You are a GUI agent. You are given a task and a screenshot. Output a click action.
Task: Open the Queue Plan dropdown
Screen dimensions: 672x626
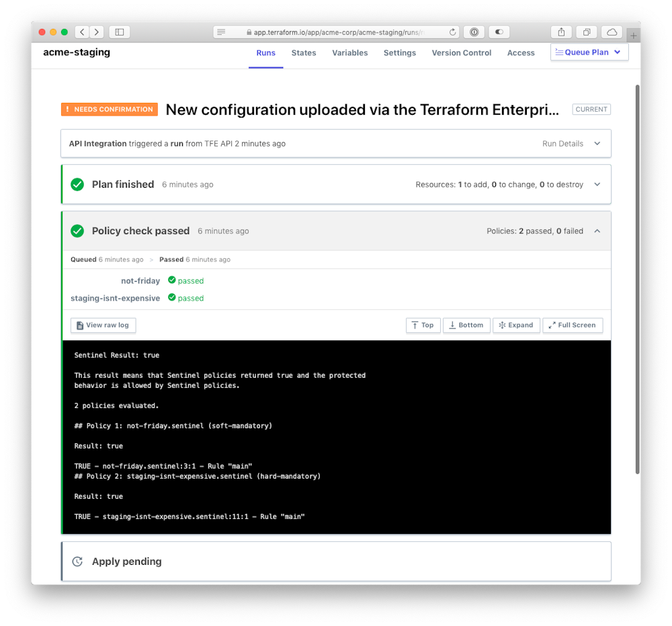click(589, 52)
